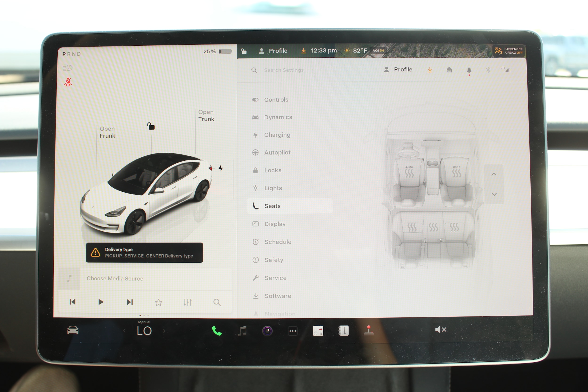The width and height of the screenshot is (588, 392).
Task: Open Bluetooth settings icon
Action: pyautogui.click(x=488, y=70)
